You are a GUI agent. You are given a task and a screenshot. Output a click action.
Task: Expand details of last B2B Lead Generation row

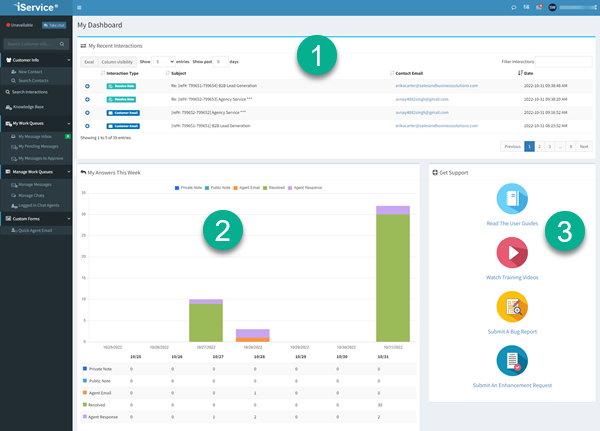coord(87,126)
